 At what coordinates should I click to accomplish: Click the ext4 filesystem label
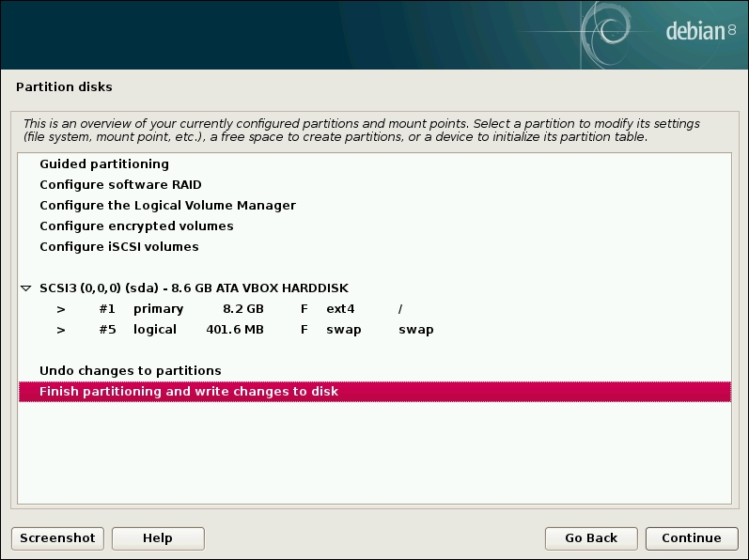point(340,309)
